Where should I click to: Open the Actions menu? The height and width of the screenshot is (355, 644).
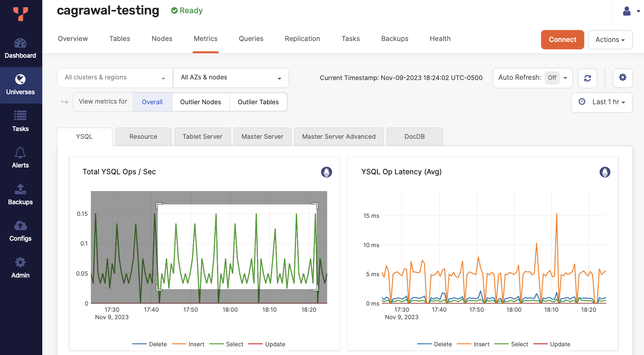[x=610, y=39]
